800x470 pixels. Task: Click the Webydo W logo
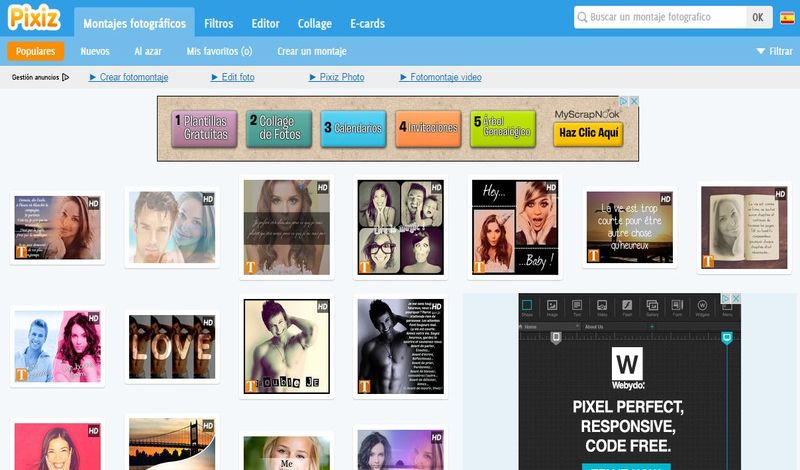coord(627,364)
